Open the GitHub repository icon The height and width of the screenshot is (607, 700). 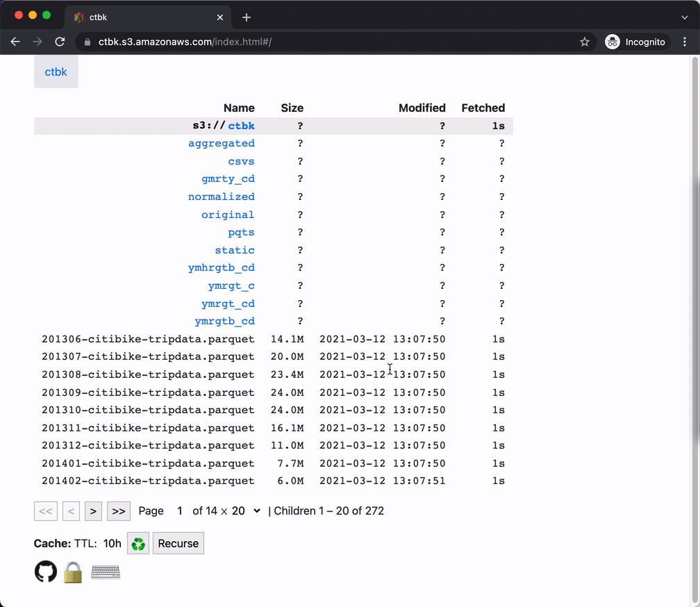(x=46, y=572)
